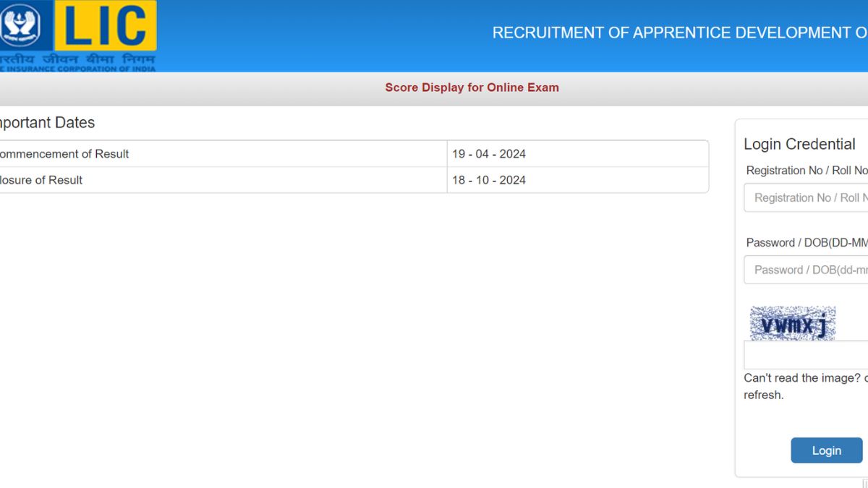The image size is (868, 488).
Task: Click the LIC hands emblem icon
Action: [x=20, y=26]
